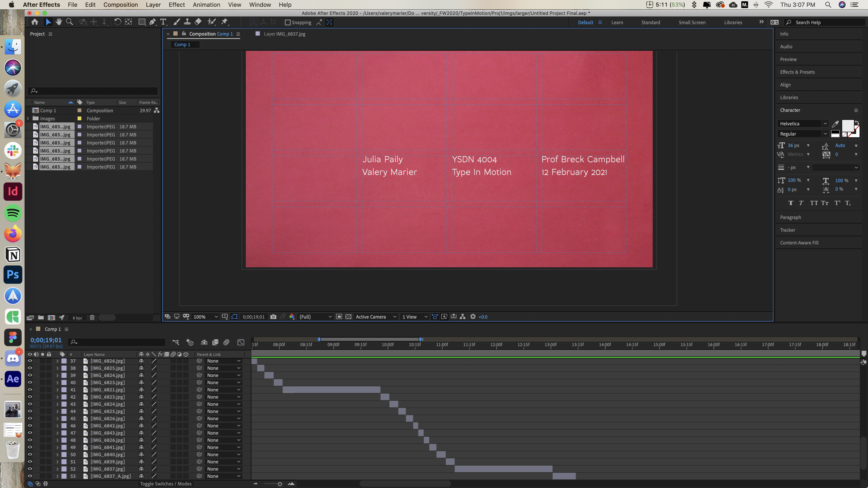Open the Paragraph panel
The image size is (868, 488).
[x=790, y=217]
